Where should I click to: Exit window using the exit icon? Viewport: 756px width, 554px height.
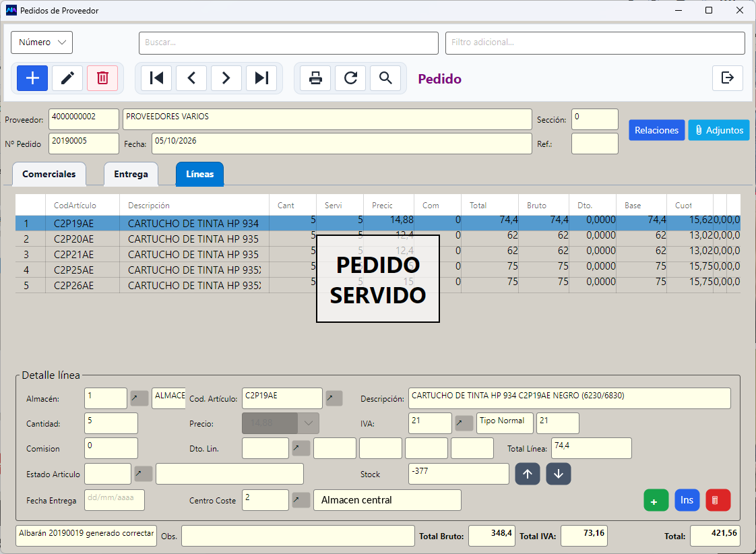pyautogui.click(x=728, y=78)
